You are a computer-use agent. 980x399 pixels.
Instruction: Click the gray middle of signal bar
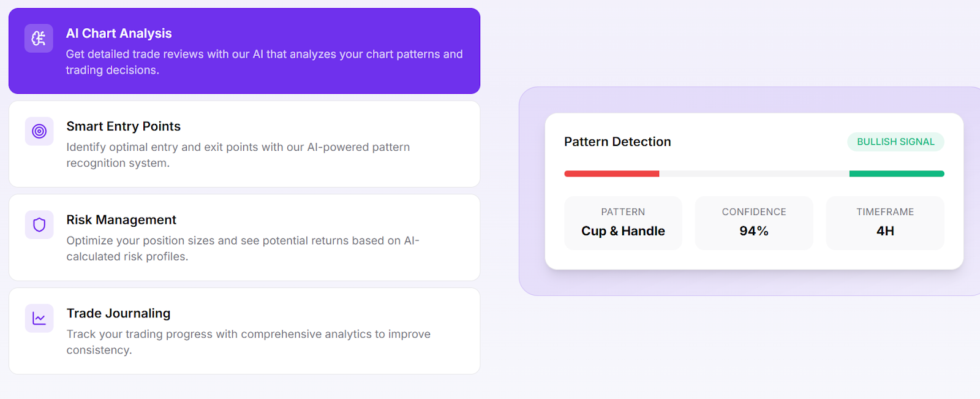click(754, 174)
